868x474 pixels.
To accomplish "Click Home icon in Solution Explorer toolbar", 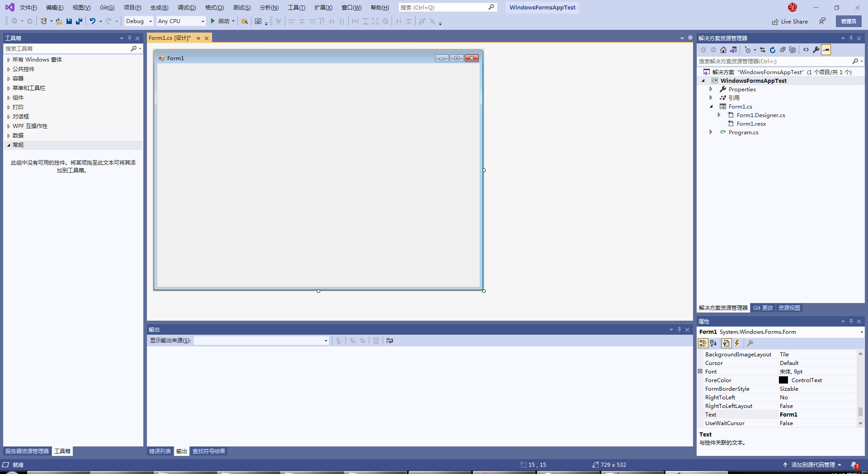I will point(723,50).
